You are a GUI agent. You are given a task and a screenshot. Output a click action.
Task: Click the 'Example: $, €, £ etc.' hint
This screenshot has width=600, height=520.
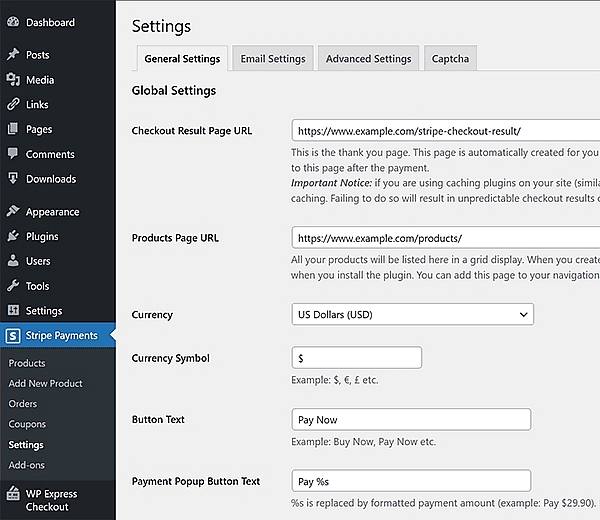coord(335,380)
